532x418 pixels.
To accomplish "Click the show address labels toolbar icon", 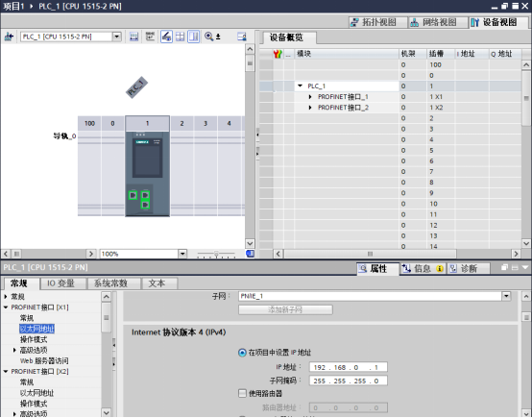I will pyautogui.click(x=134, y=37).
